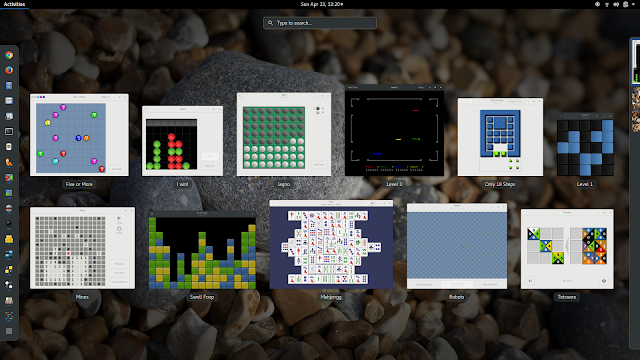Screen dimensions: 640x360
Task: Click the Activities button
Action: point(14,4)
